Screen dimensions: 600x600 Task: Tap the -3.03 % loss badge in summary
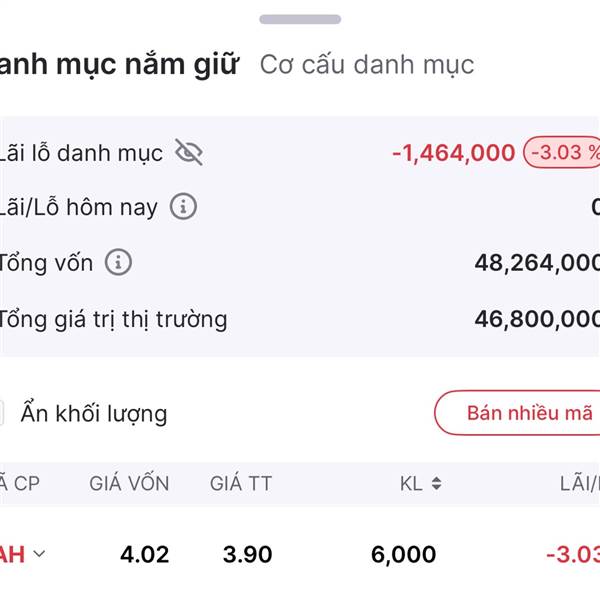tap(563, 152)
